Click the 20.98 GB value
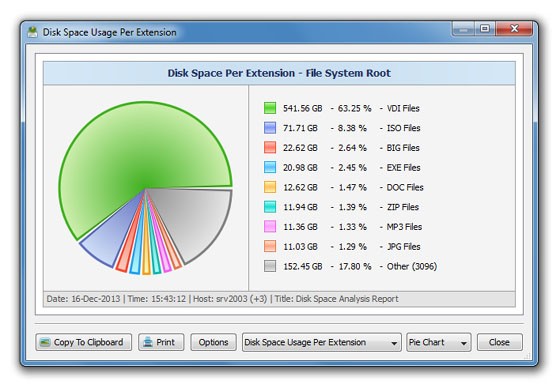 click(300, 168)
